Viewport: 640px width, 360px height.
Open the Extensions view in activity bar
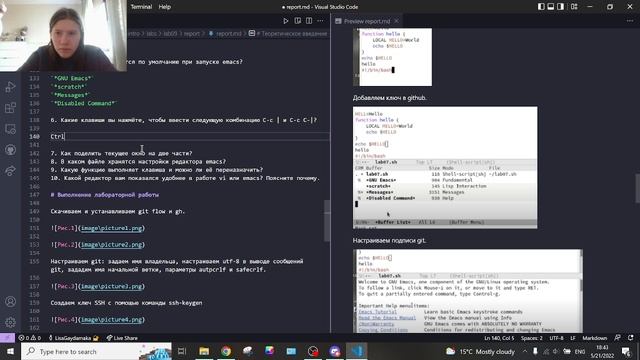(x=11, y=108)
